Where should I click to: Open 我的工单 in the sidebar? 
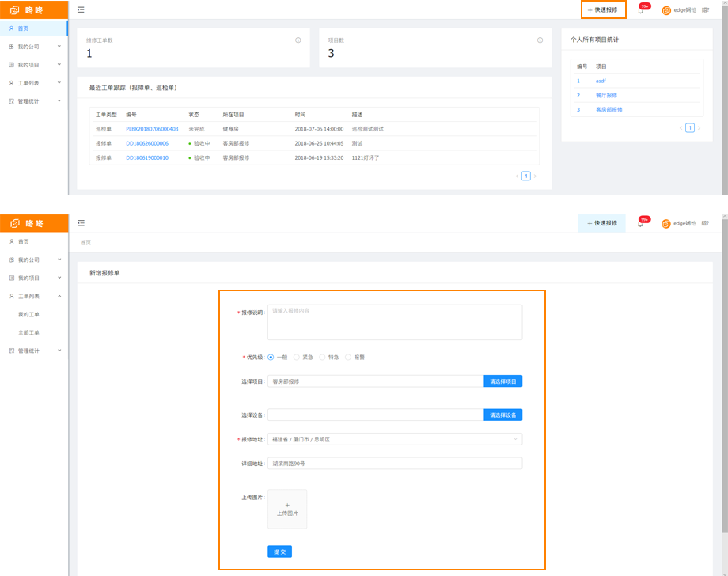[x=28, y=314]
